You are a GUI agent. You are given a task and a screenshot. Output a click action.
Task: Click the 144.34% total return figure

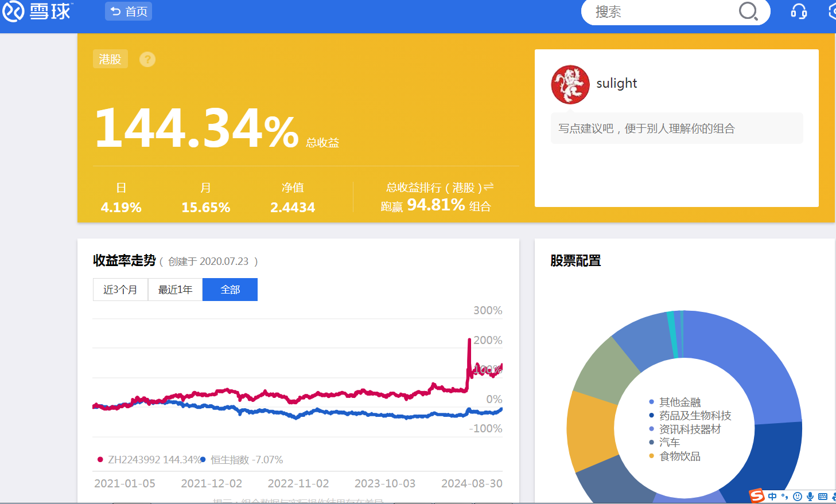pos(197,128)
